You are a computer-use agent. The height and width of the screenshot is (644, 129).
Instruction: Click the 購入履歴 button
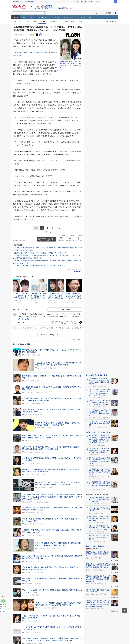pos(108,13)
